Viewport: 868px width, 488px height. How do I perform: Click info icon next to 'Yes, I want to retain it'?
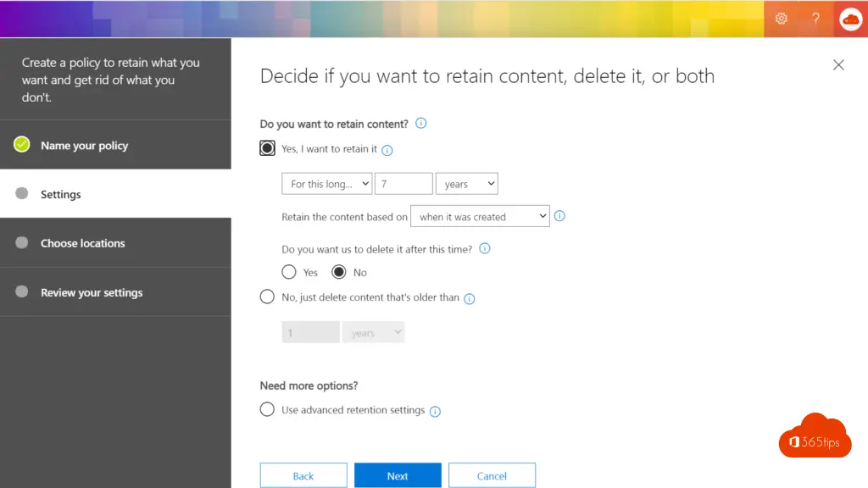tap(387, 150)
